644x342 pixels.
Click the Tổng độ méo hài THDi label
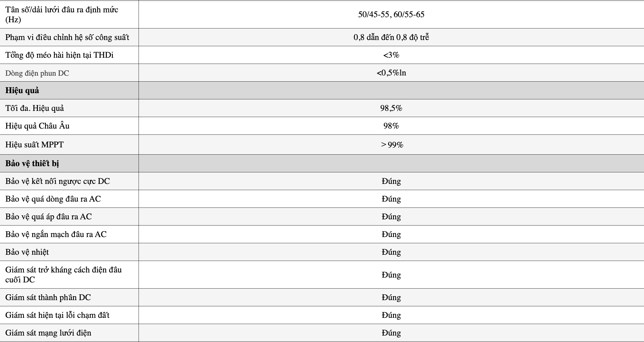point(59,55)
